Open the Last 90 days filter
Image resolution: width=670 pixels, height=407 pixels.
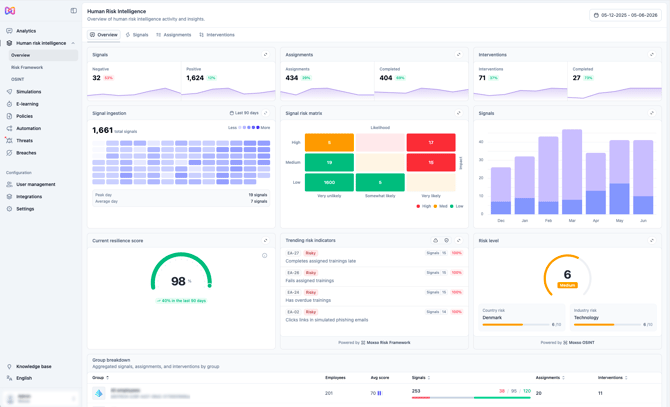point(244,113)
